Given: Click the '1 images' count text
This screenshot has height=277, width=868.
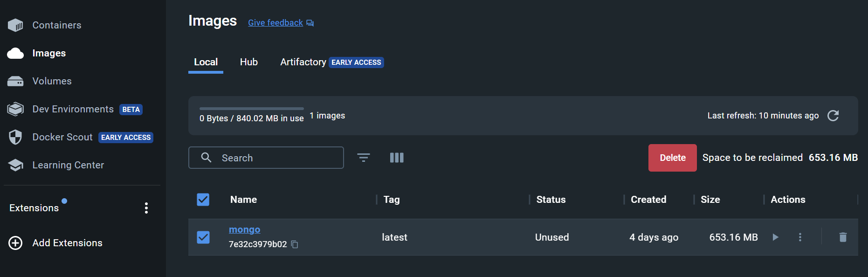Looking at the screenshot, I should (x=327, y=116).
